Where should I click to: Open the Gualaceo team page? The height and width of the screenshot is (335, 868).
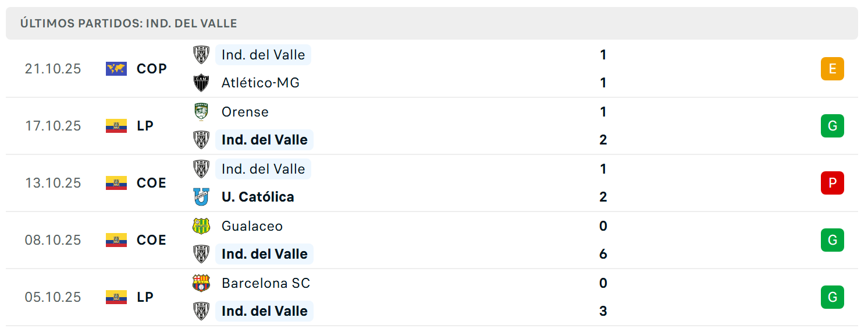(x=252, y=226)
